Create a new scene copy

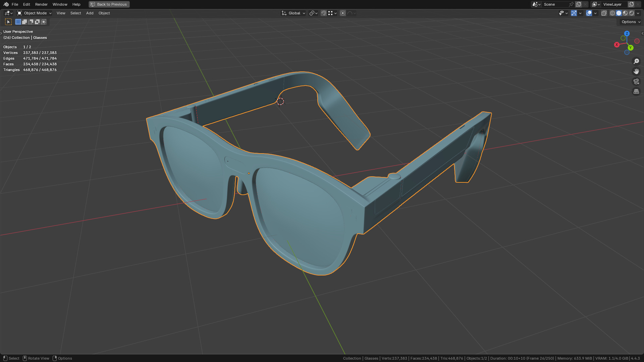(579, 4)
